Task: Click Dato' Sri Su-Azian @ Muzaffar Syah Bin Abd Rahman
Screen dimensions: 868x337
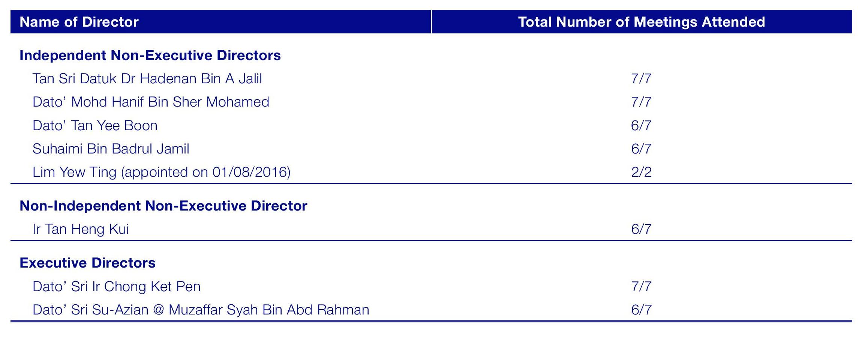Action: click(201, 310)
